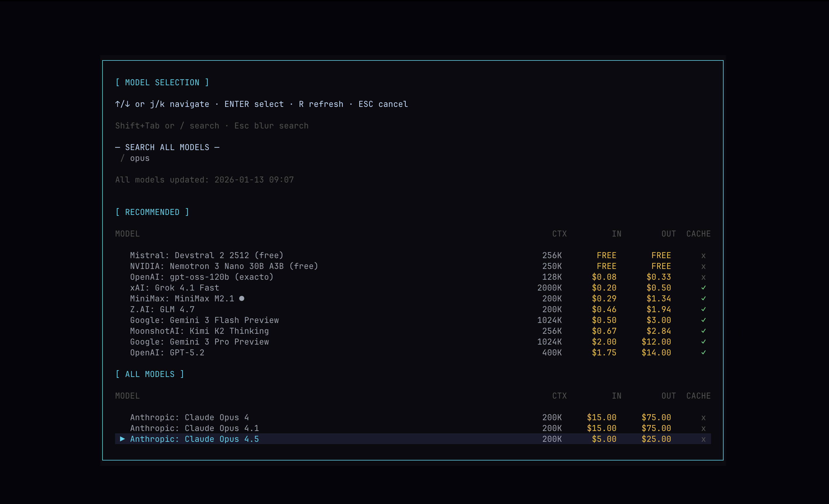The image size is (829, 504).
Task: Click IN column header in All Models table
Action: click(616, 396)
